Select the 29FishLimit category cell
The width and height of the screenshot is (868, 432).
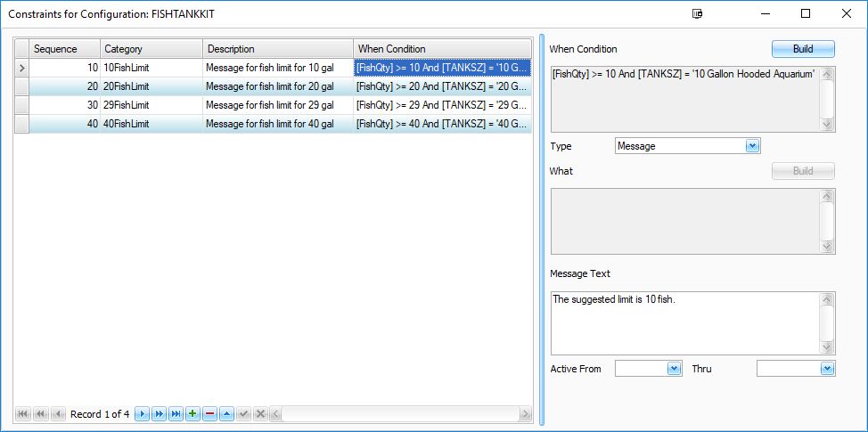(151, 105)
